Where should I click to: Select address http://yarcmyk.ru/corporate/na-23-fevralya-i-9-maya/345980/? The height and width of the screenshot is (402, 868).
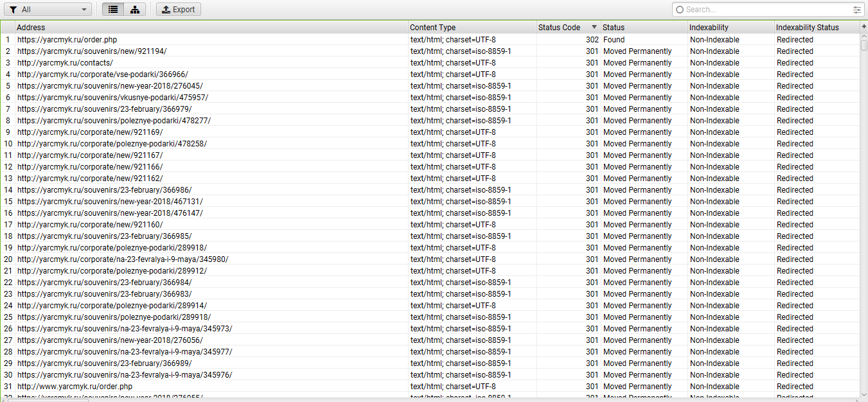[123, 259]
